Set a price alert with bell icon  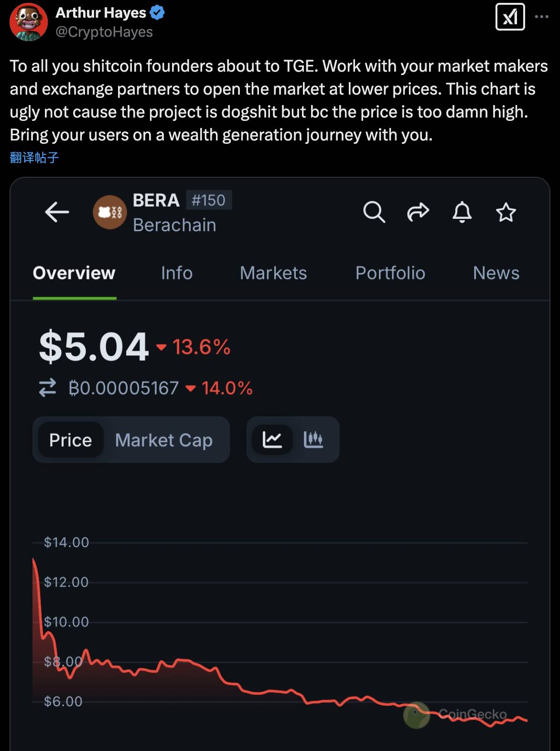(x=462, y=212)
